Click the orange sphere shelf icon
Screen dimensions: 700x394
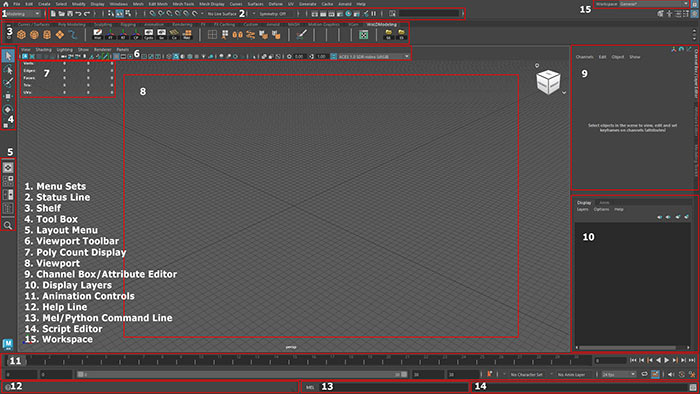click(x=34, y=34)
